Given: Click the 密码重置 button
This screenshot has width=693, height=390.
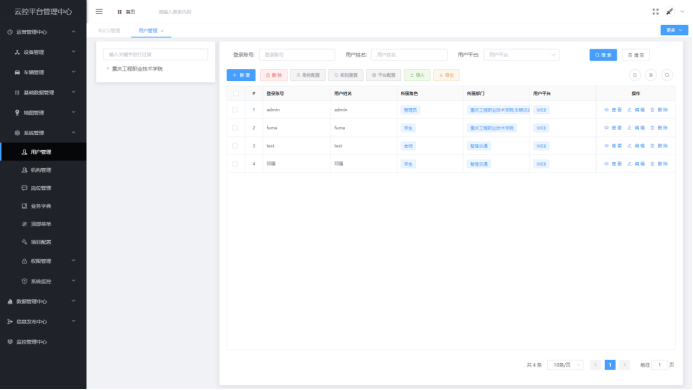Looking at the screenshot, I should 346,75.
